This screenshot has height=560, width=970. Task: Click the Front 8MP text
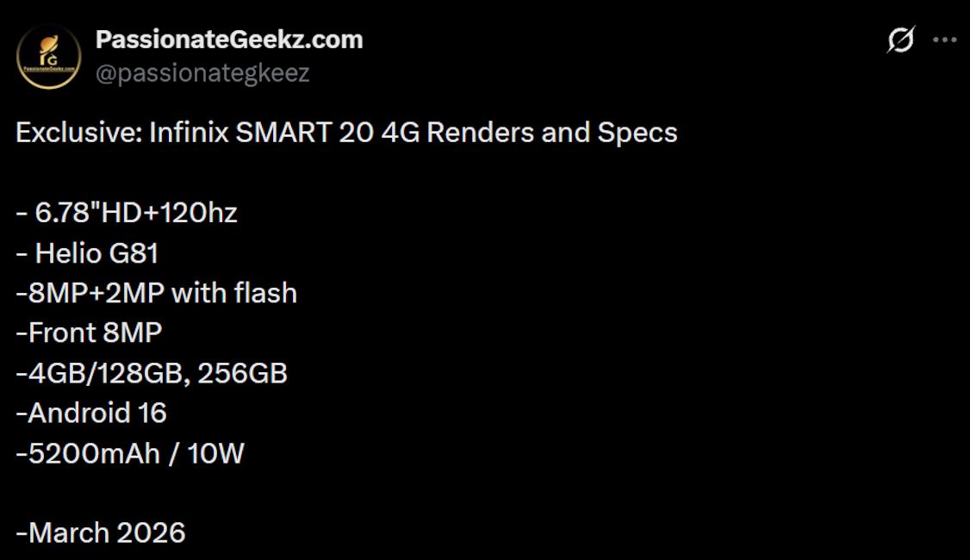click(89, 333)
